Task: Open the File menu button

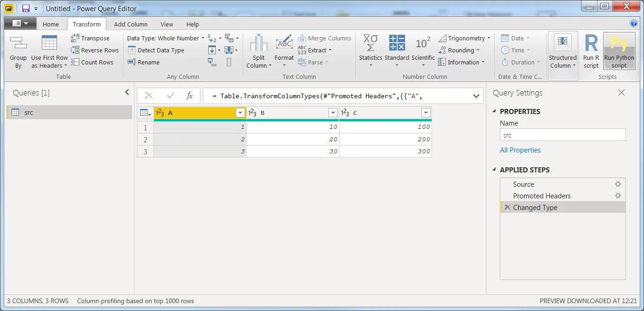Action: tap(19, 24)
